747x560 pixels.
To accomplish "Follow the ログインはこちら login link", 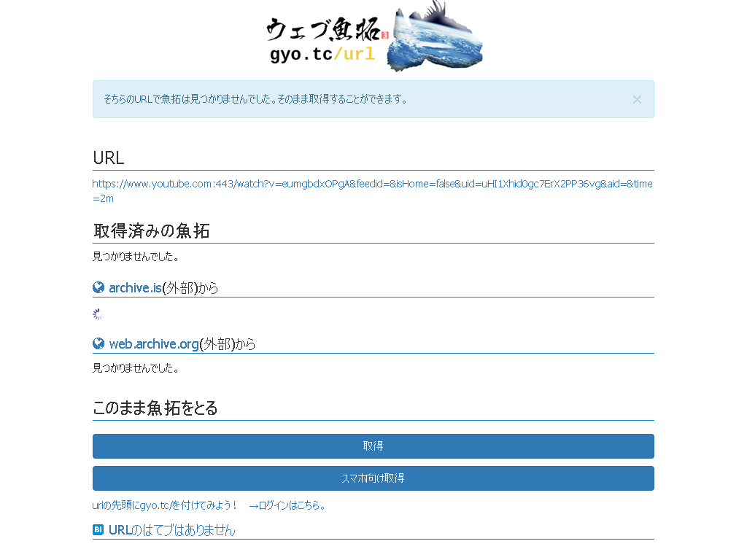I will point(287,505).
